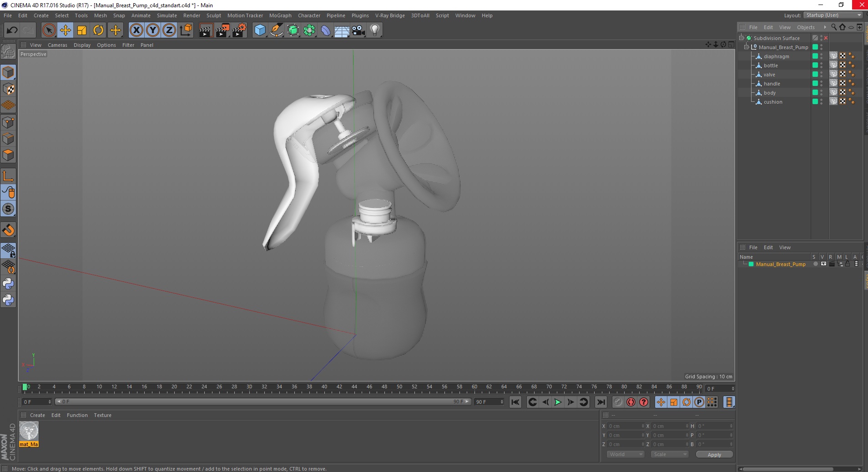Toggle the magnet snapping icon

[x=8, y=230]
